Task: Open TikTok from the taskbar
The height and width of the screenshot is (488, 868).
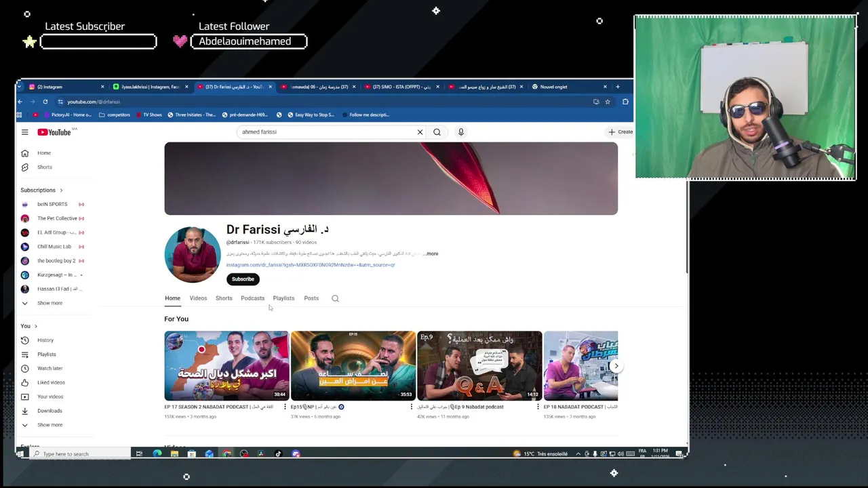Action: (278, 454)
